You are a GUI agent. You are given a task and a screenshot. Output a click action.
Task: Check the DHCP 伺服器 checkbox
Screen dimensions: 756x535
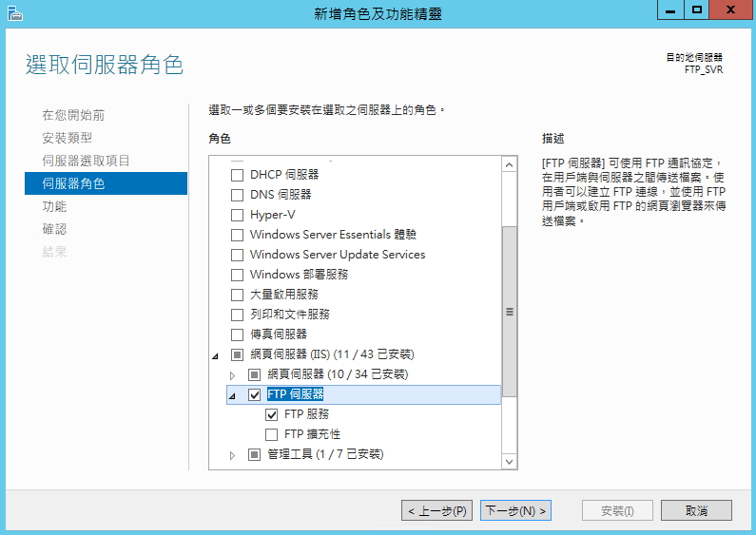(x=237, y=175)
